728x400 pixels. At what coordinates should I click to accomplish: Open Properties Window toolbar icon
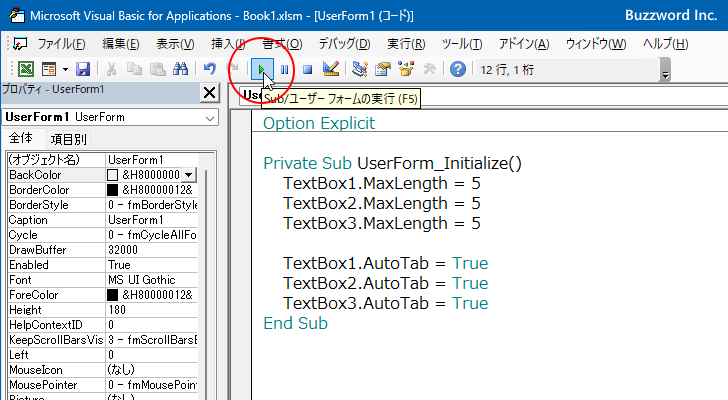click(x=383, y=69)
